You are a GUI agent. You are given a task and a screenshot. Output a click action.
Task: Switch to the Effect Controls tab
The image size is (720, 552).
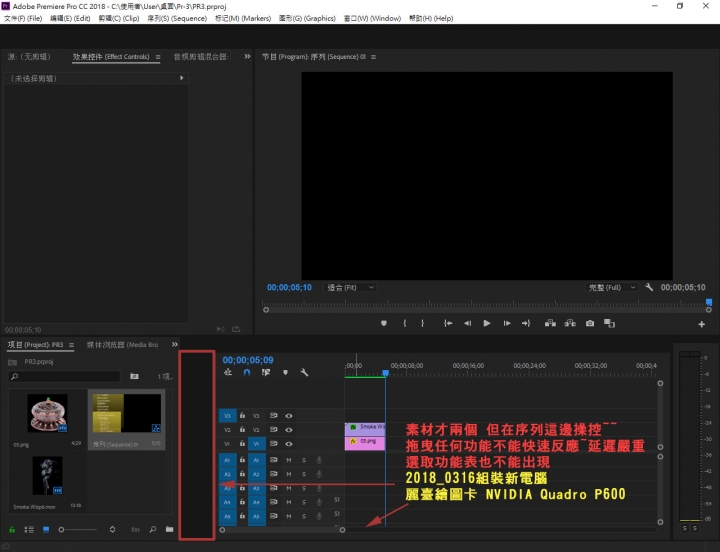point(111,56)
